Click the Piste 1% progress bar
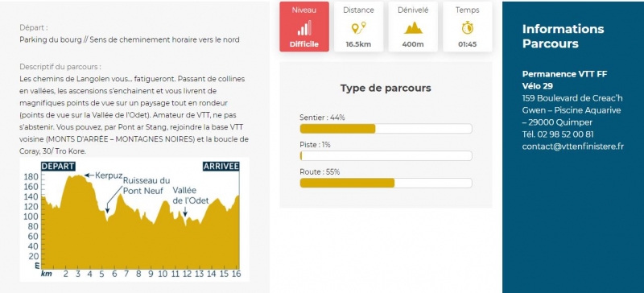This screenshot has width=644, height=293. point(386,155)
